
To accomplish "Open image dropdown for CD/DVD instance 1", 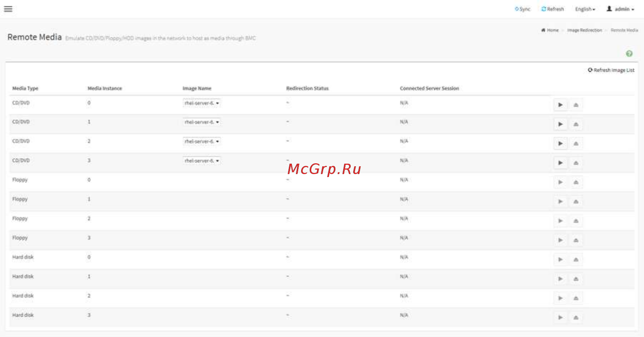I will coord(202,122).
